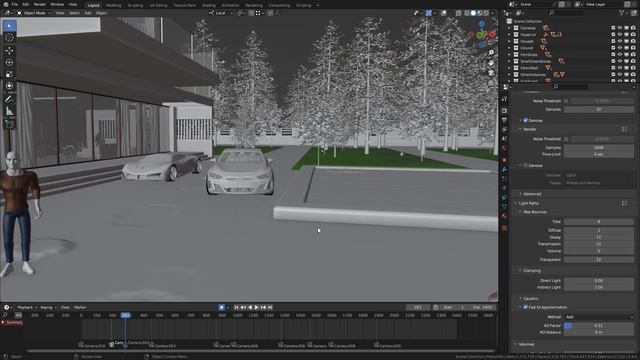
Task: Toggle viewport Noise Threshold checkbox
Action: (566, 100)
